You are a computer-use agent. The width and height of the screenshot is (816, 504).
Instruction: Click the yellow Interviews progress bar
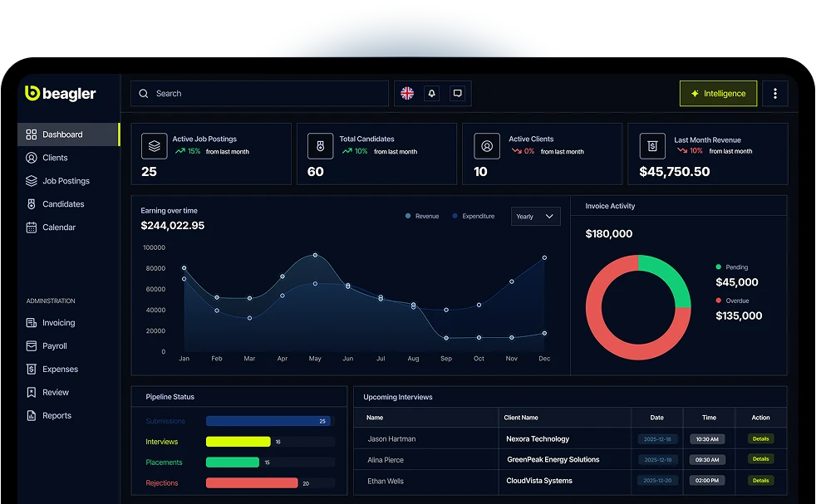pos(238,442)
